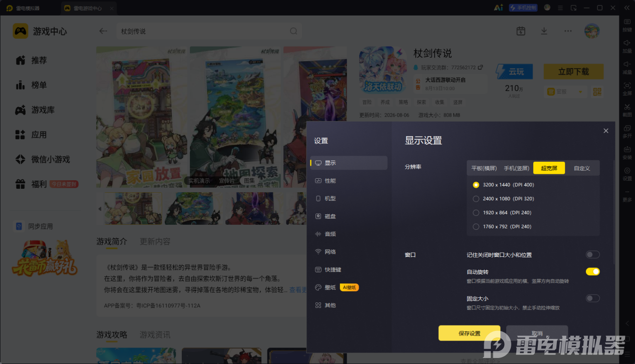Image resolution: width=635 pixels, height=364 pixels.
Task: Click the 设置 gear in right toolbar
Action: [x=627, y=174]
